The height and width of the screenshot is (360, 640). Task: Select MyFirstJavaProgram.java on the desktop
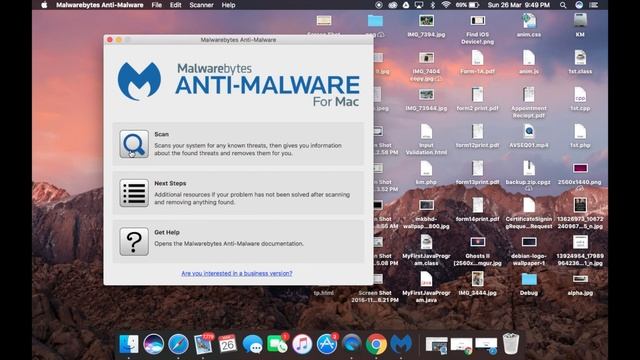coord(426,279)
